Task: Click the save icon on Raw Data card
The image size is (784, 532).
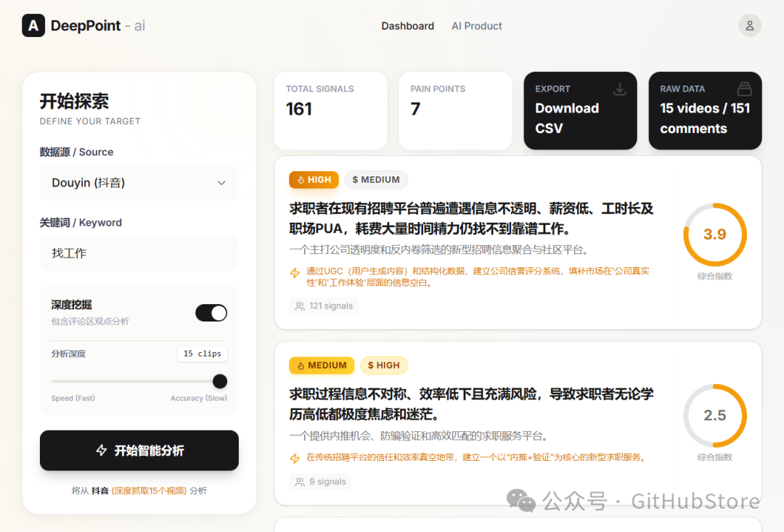Action: click(x=745, y=89)
